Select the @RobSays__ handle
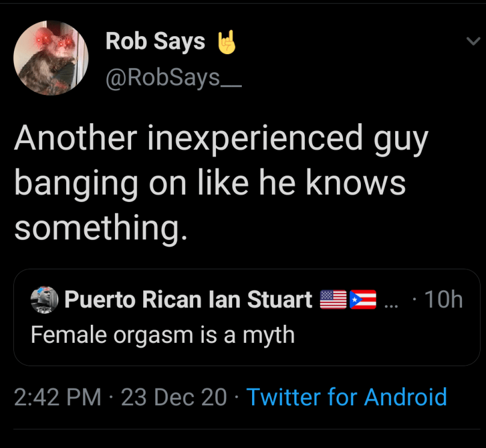 tap(173, 77)
